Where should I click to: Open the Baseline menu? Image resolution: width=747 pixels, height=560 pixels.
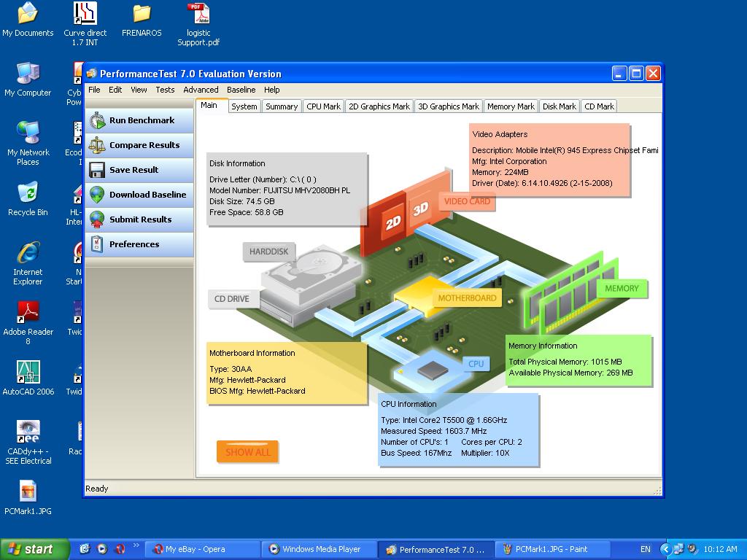[241, 90]
